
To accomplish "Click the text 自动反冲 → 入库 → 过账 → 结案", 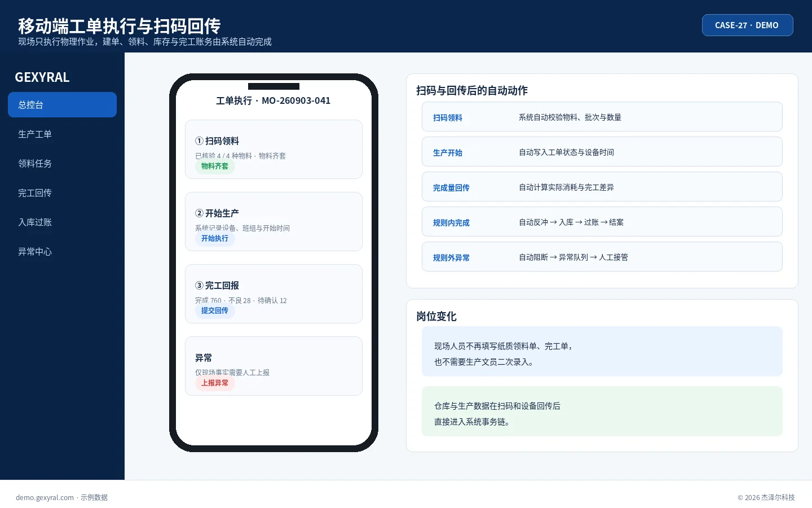I will click(x=571, y=222).
